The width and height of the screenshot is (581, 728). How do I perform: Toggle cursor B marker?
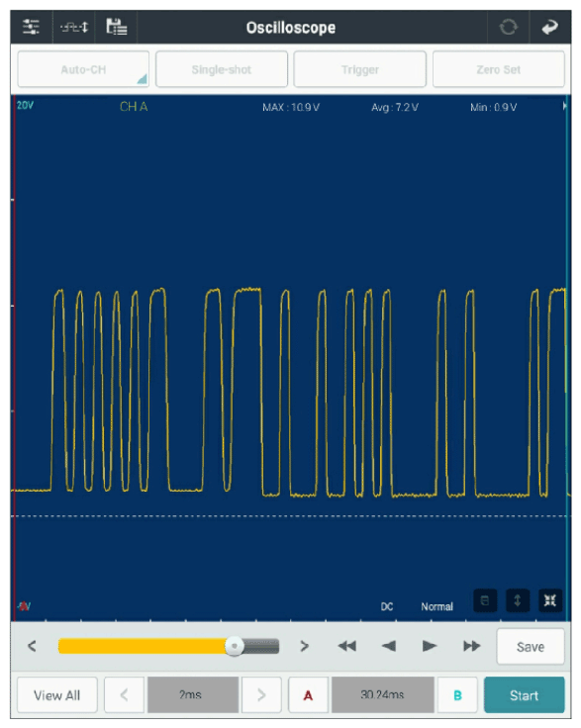pyautogui.click(x=457, y=695)
